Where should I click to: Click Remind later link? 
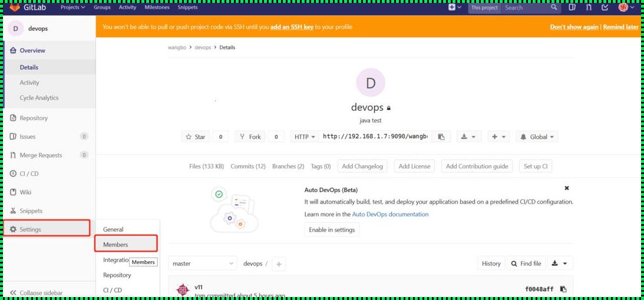coord(621,27)
